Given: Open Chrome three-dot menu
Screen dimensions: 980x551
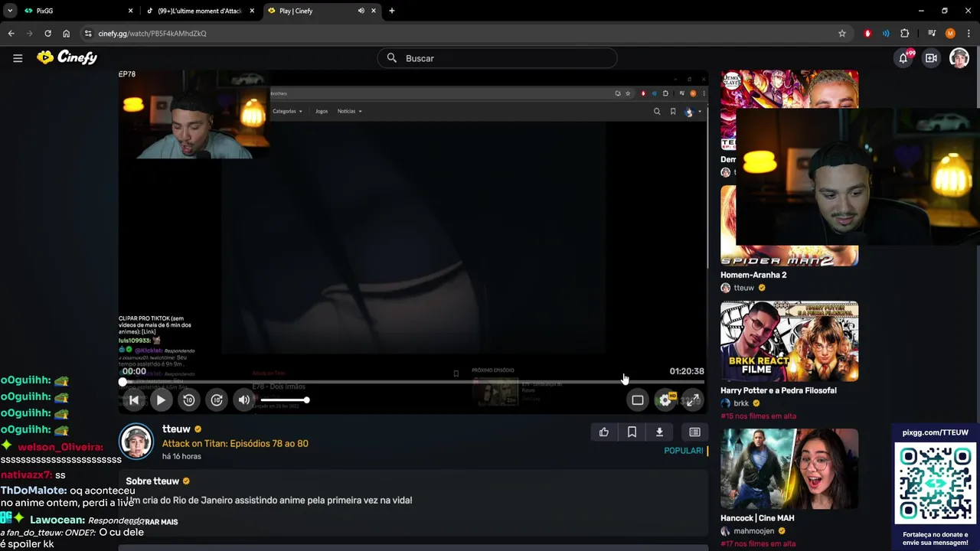Looking at the screenshot, I should click(x=969, y=34).
